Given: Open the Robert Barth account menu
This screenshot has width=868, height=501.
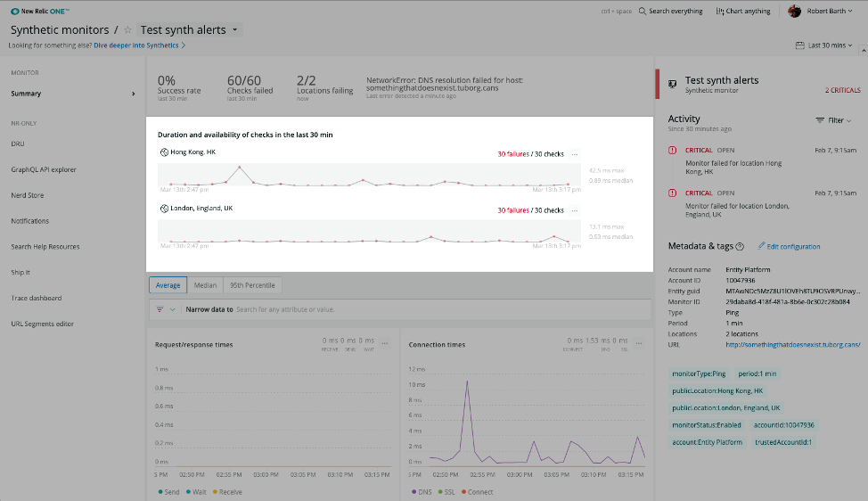Looking at the screenshot, I should pos(830,11).
